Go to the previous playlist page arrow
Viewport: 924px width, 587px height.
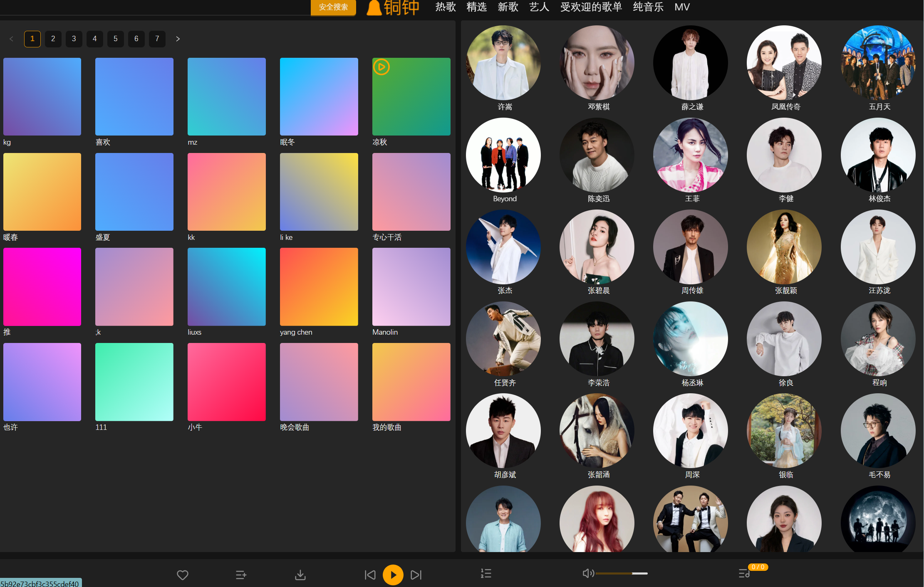coord(11,39)
